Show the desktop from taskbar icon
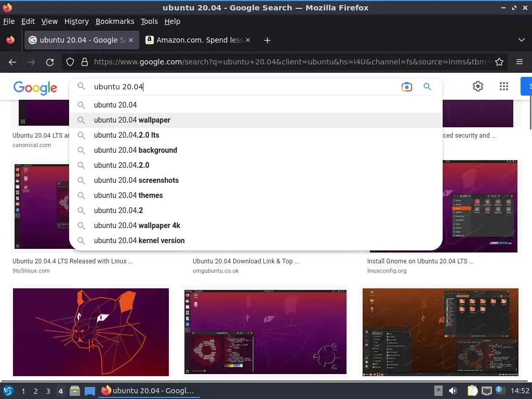This screenshot has height=399, width=532. (90, 391)
